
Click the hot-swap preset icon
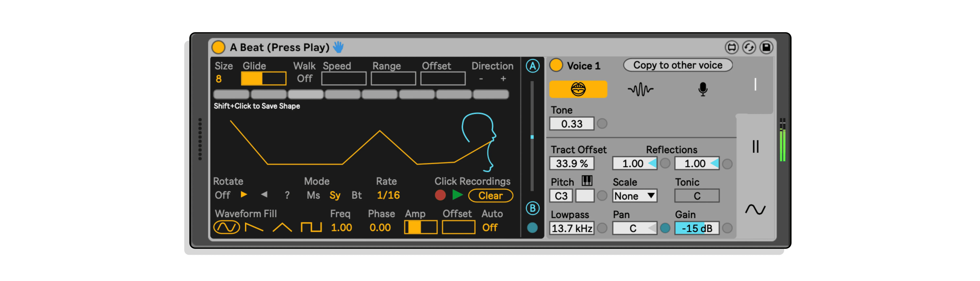[x=731, y=47]
